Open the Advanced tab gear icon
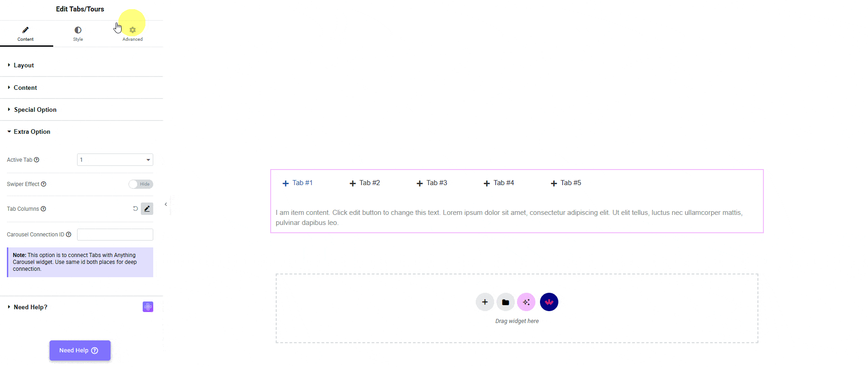The width and height of the screenshot is (868, 367). tap(133, 30)
